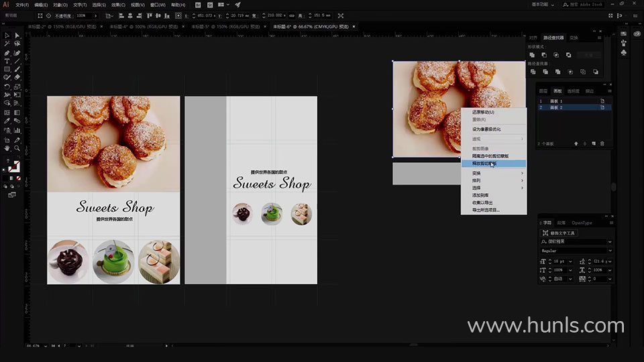
Task: Click the opacity 100% input field
Action: [x=83, y=15]
